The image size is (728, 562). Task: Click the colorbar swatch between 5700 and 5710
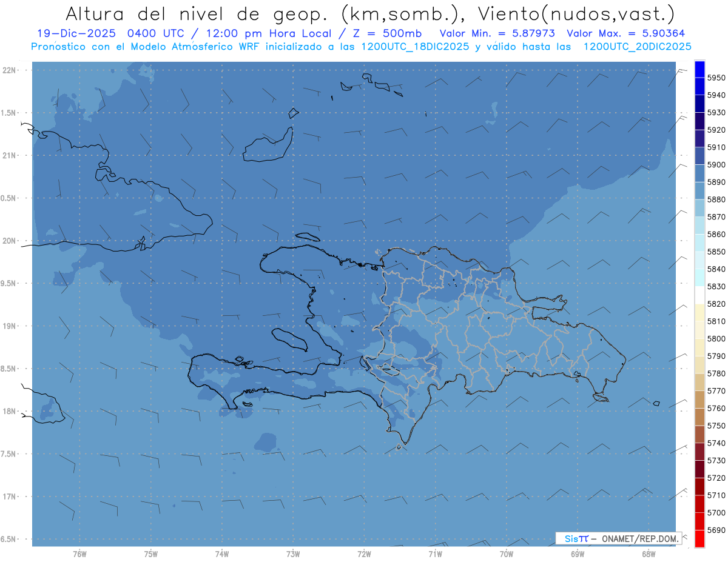click(x=699, y=504)
